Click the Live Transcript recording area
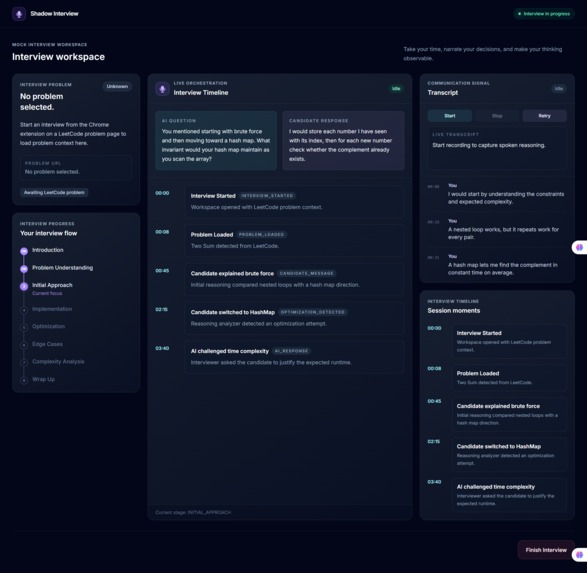The height and width of the screenshot is (573, 587). point(497,148)
